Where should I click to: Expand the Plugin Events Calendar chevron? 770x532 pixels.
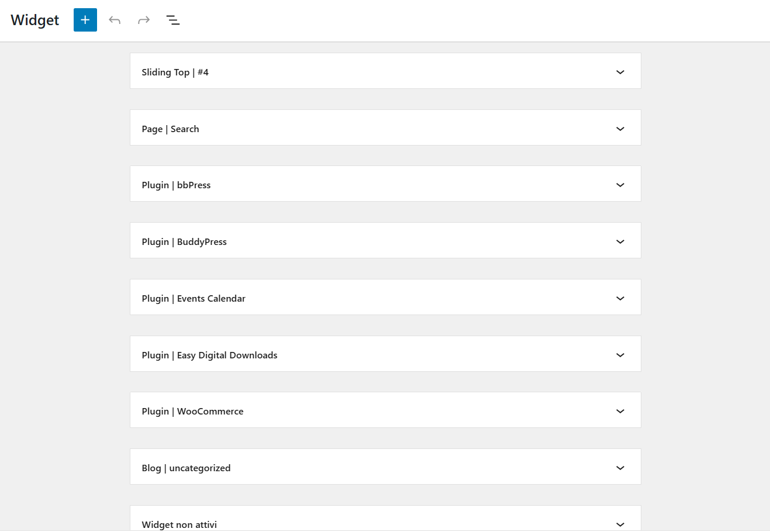click(620, 298)
